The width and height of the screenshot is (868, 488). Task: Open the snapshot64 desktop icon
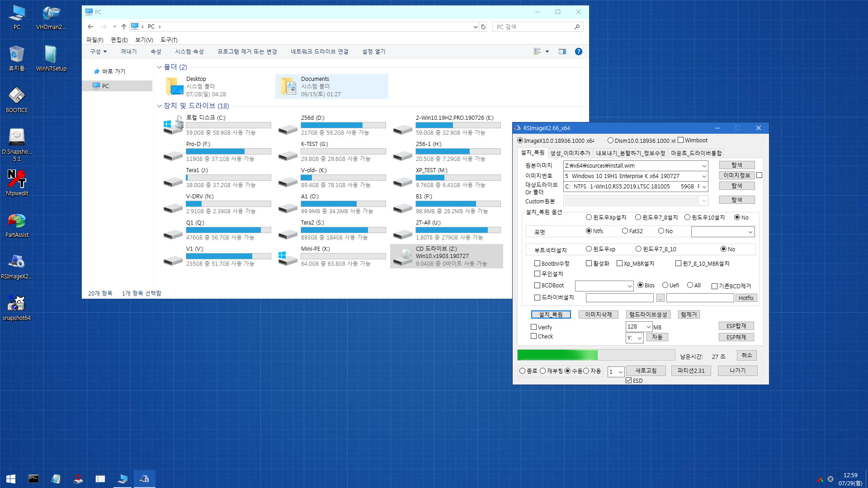[17, 308]
